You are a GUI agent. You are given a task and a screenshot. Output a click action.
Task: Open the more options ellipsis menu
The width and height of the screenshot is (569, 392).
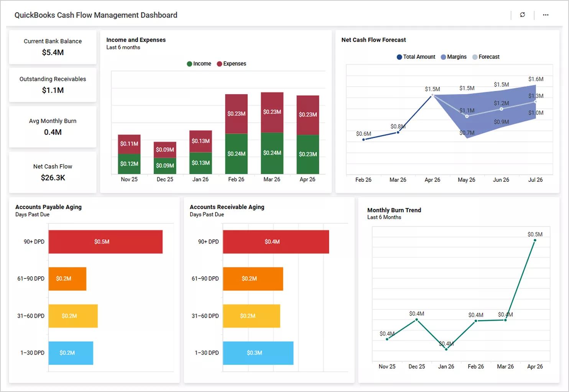546,15
